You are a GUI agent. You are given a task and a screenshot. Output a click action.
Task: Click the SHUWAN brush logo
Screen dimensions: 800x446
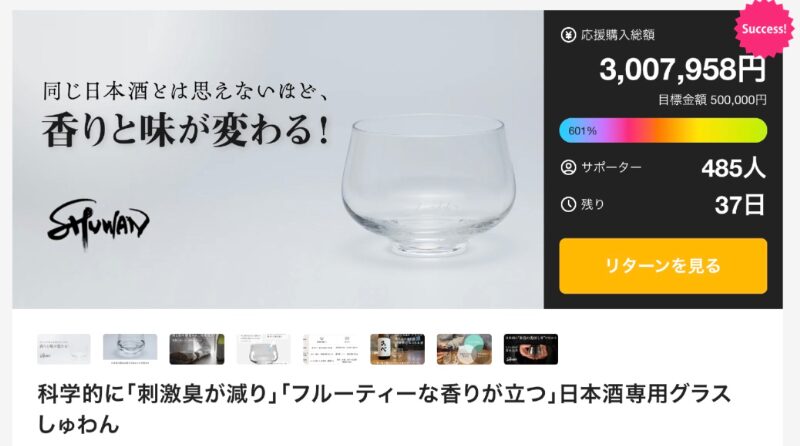point(98,224)
